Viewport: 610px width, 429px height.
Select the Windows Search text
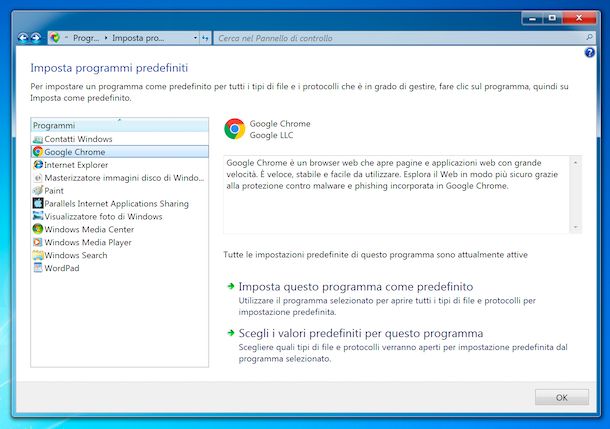coord(76,255)
